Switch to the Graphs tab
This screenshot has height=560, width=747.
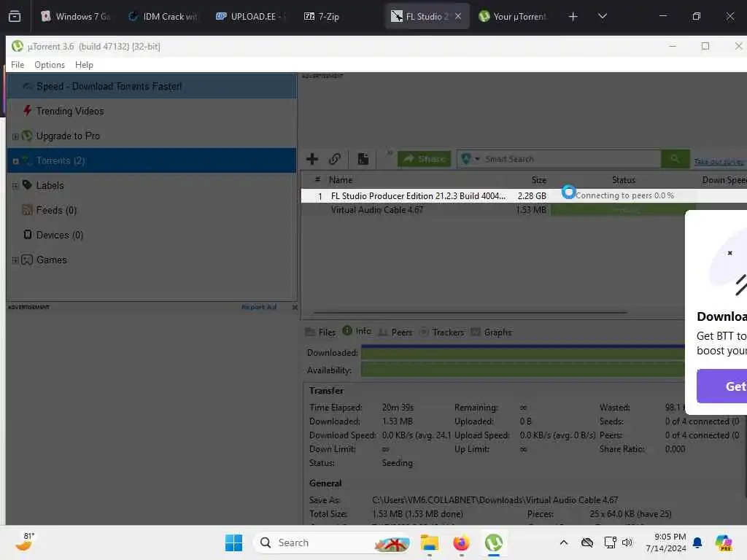pyautogui.click(x=491, y=332)
